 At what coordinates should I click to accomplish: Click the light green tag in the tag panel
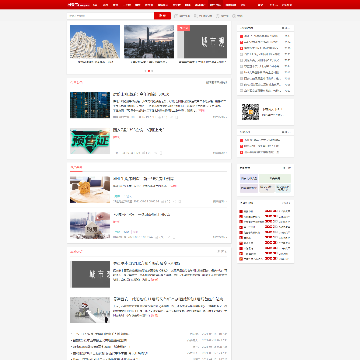point(275,178)
